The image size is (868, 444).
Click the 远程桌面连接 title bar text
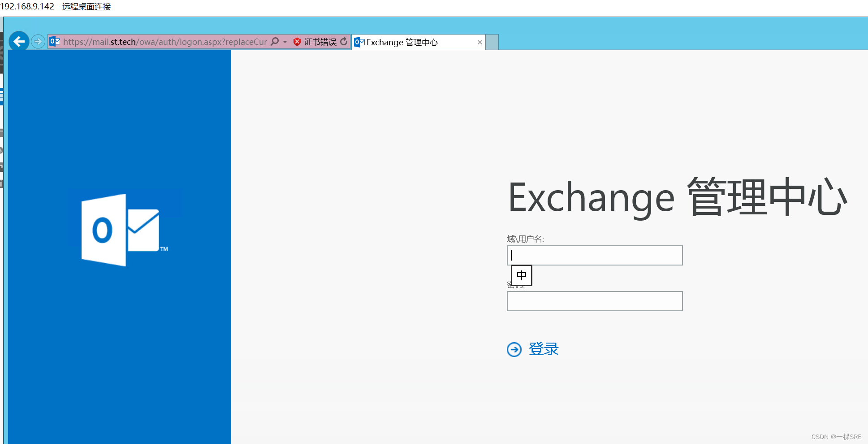click(x=86, y=7)
